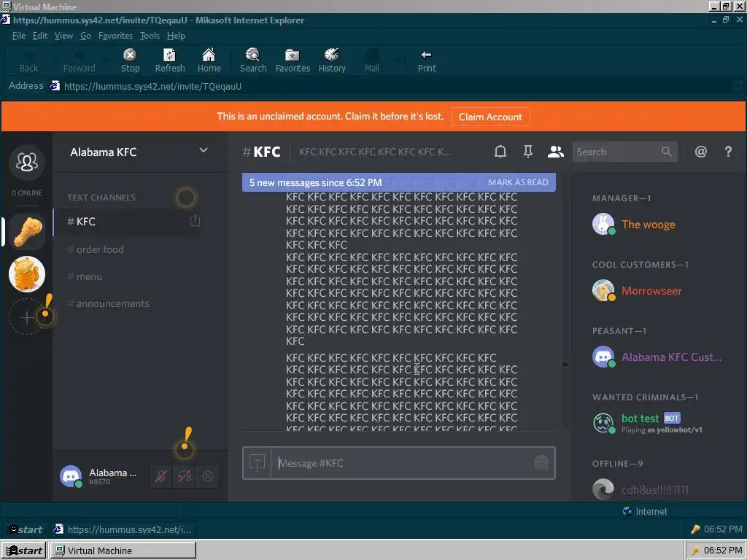
Task: Click MARK AS READ
Action: (518, 182)
